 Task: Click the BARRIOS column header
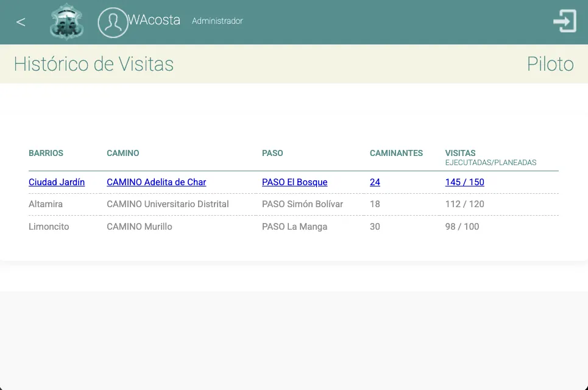point(46,153)
